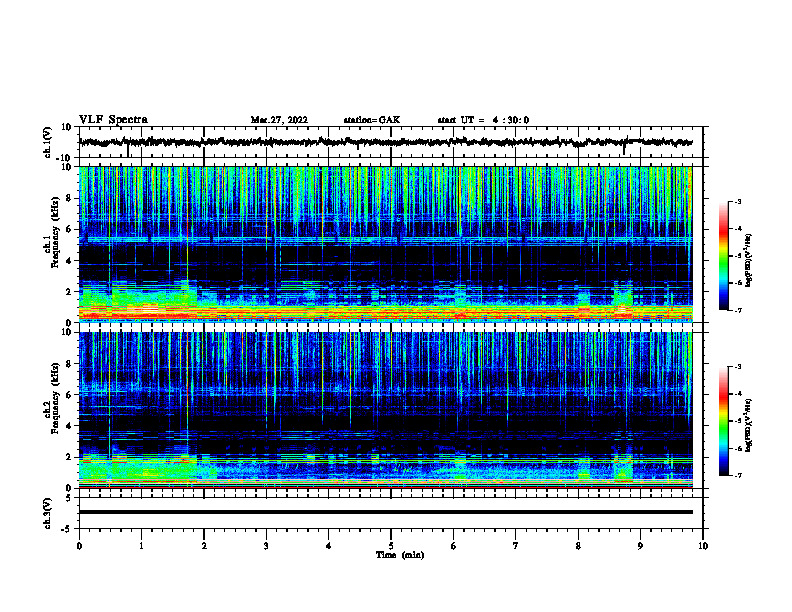Click the time axis tick label "0"
Viewport: 792px width, 612px height.
click(79, 546)
